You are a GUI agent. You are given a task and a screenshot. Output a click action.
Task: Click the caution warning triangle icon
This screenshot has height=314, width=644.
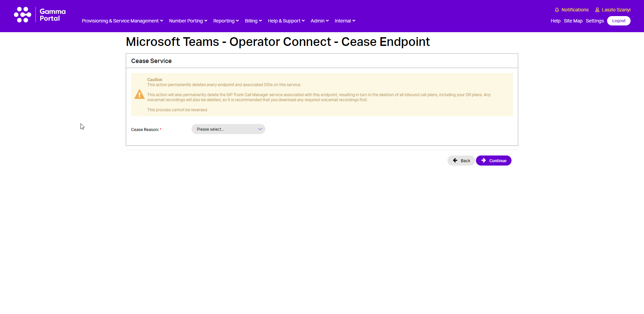tap(140, 94)
